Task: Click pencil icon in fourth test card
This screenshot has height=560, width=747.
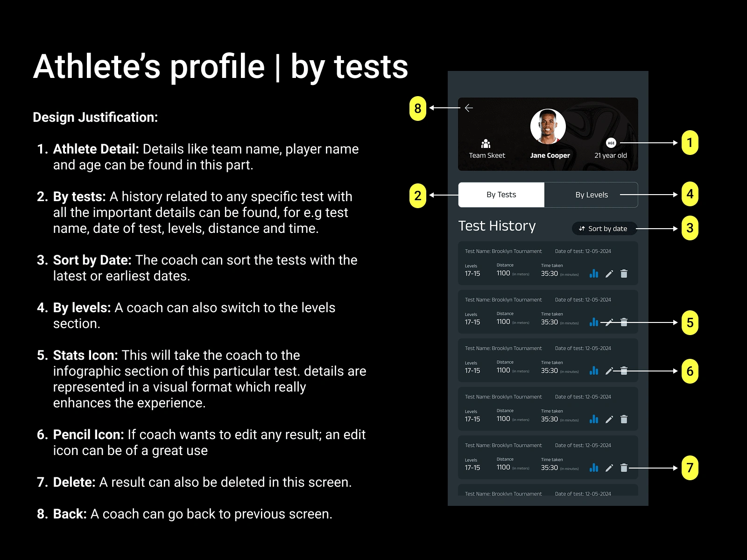Action: click(609, 420)
